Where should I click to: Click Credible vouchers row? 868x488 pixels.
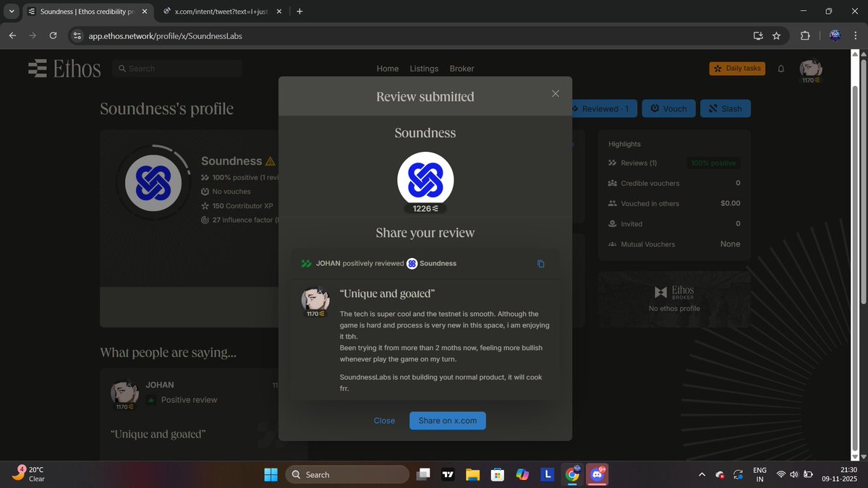pyautogui.click(x=674, y=184)
